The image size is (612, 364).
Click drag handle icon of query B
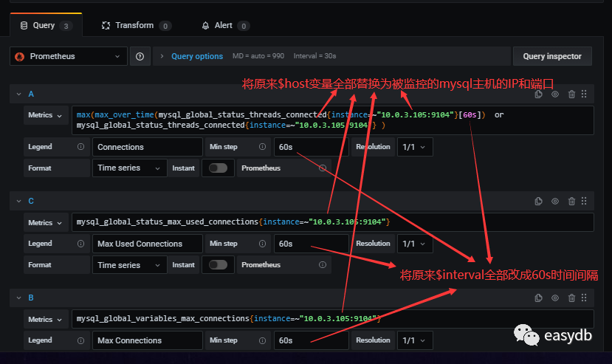click(584, 298)
